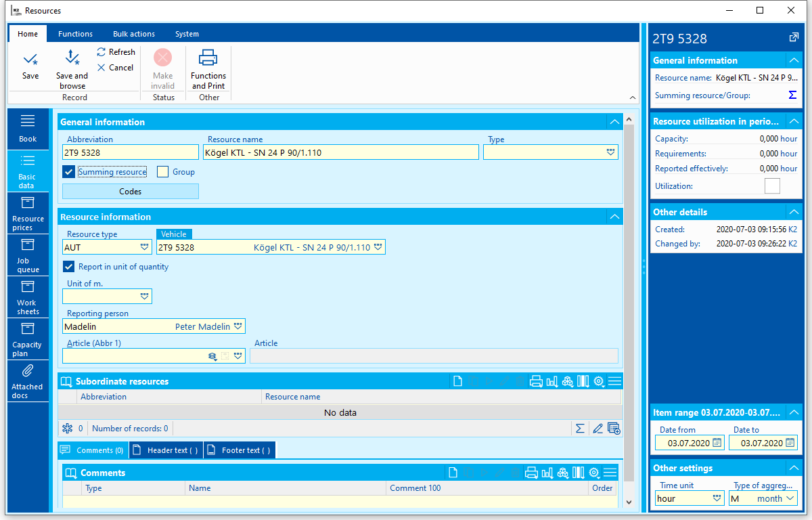Switch to Functions ribbon tab
The width and height of the screenshot is (812, 520).
pyautogui.click(x=75, y=34)
